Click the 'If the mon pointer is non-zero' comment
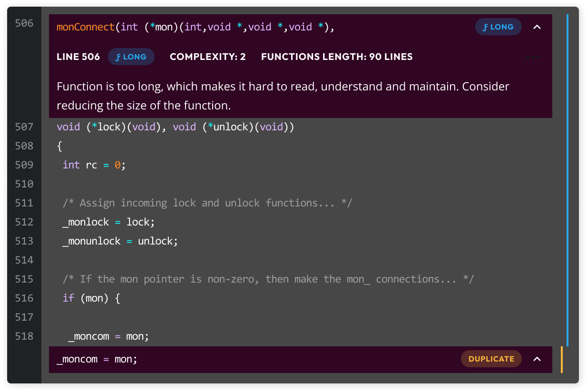Viewport: 587px width, 392px height. (x=268, y=279)
